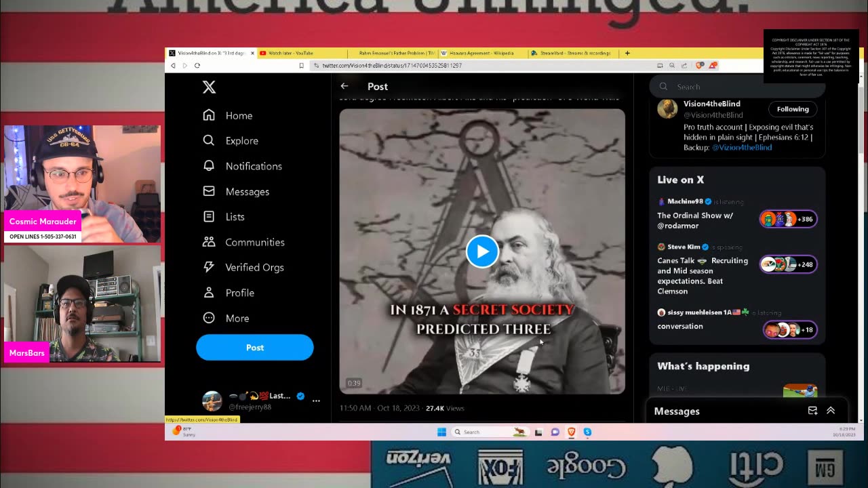Open the Profile page

229,293
